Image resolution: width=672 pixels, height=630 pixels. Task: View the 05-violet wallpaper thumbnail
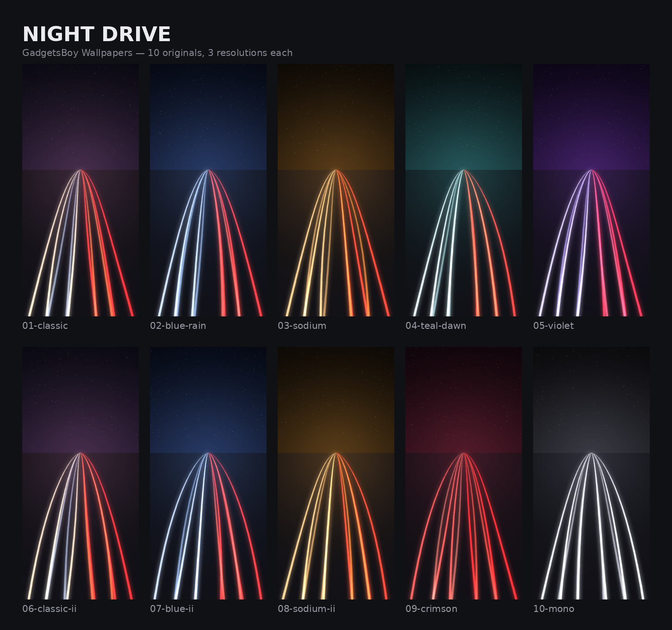(591, 190)
